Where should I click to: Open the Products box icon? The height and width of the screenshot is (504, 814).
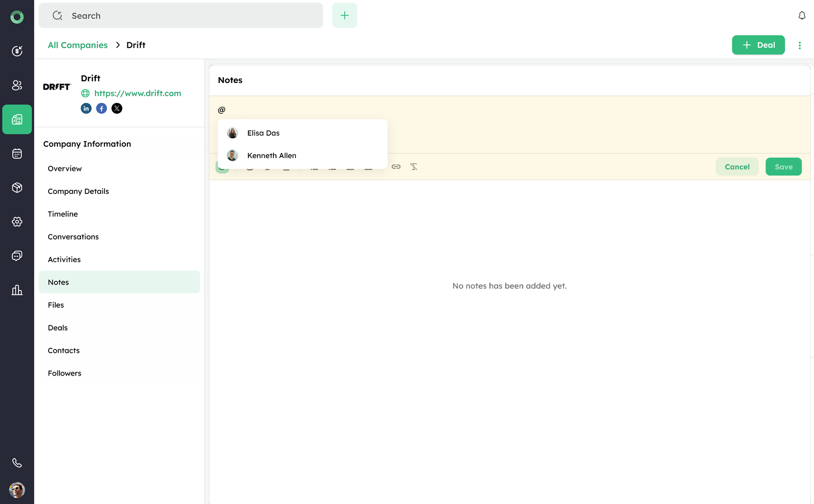pos(17,188)
